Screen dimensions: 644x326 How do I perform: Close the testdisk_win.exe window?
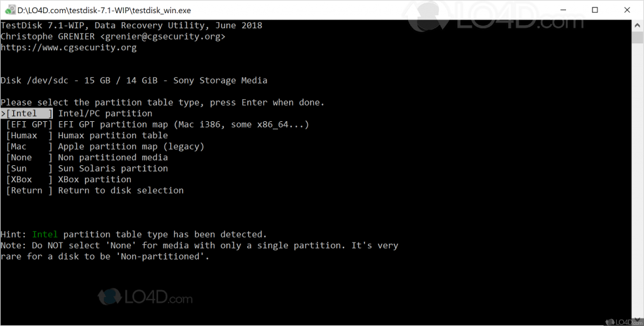[x=627, y=10]
